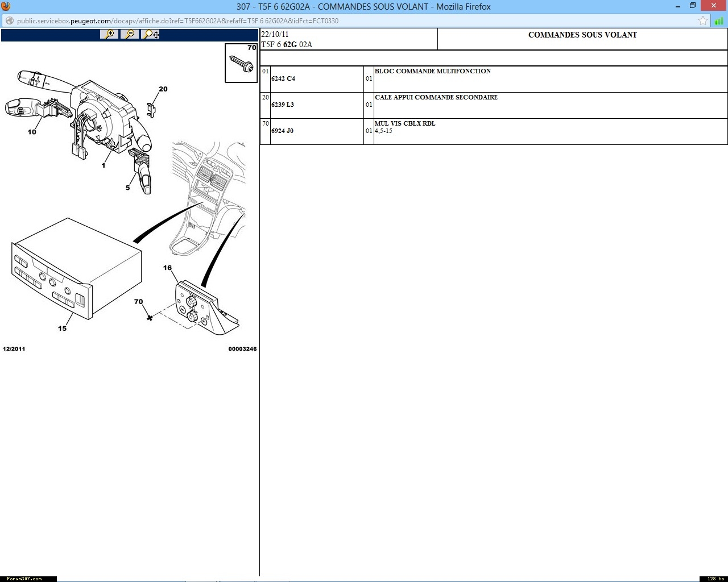
Task: Select part number 6242 C4
Action: pos(283,78)
